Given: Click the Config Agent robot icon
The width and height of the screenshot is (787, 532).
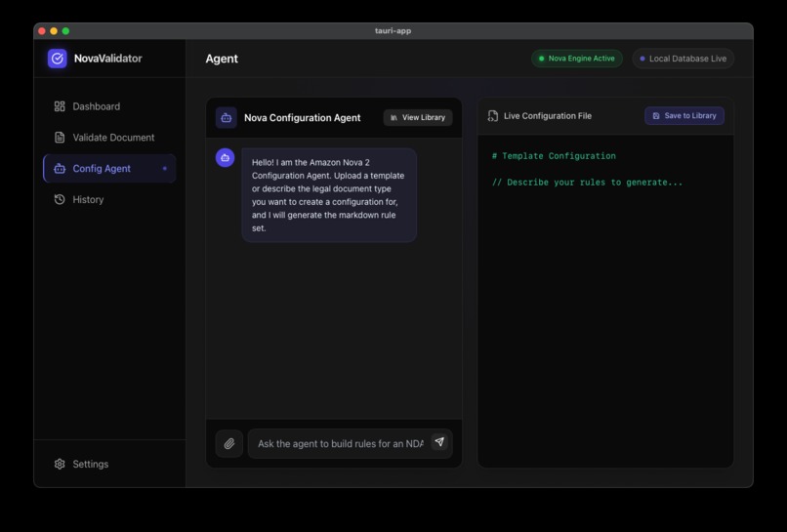Looking at the screenshot, I should (60, 169).
